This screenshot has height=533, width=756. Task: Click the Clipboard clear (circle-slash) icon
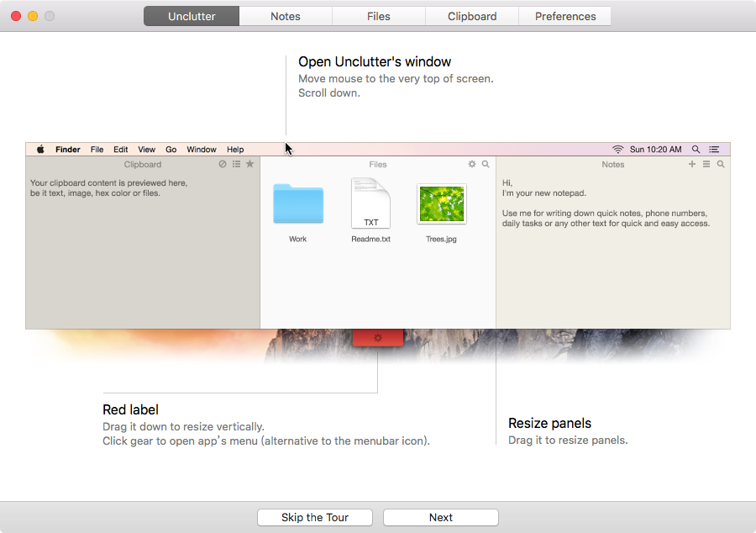223,164
